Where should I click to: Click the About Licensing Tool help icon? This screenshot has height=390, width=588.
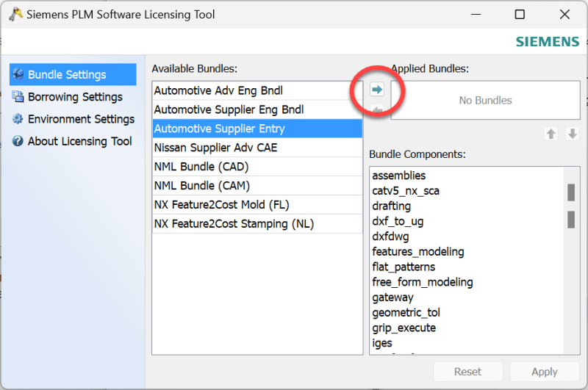[x=18, y=141]
